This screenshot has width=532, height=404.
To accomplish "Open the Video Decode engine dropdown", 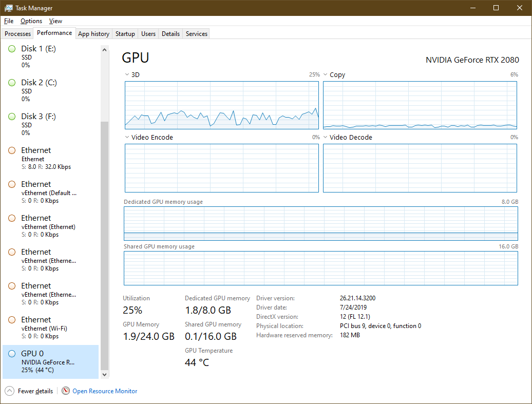I will coord(325,137).
